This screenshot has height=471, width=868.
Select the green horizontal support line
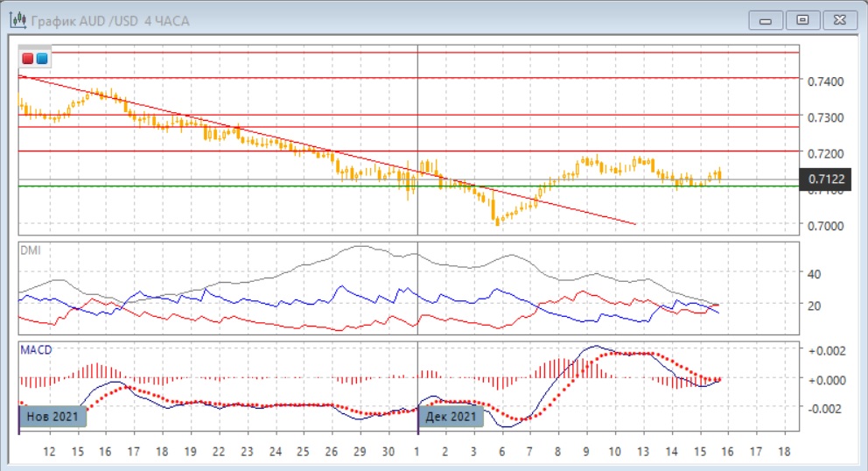[x=262, y=186]
